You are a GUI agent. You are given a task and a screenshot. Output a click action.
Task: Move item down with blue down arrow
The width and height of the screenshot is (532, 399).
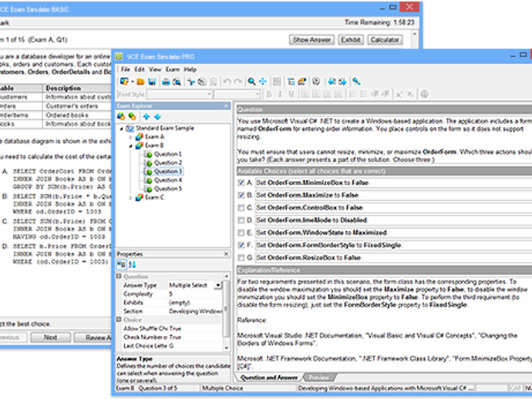(x=157, y=116)
